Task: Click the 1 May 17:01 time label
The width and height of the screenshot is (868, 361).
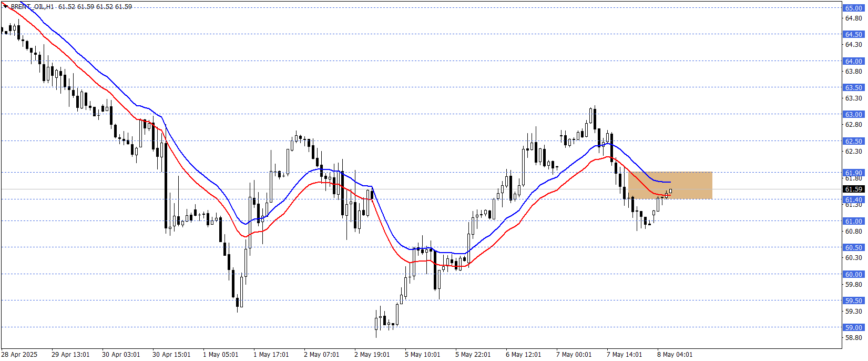Action: (271, 354)
